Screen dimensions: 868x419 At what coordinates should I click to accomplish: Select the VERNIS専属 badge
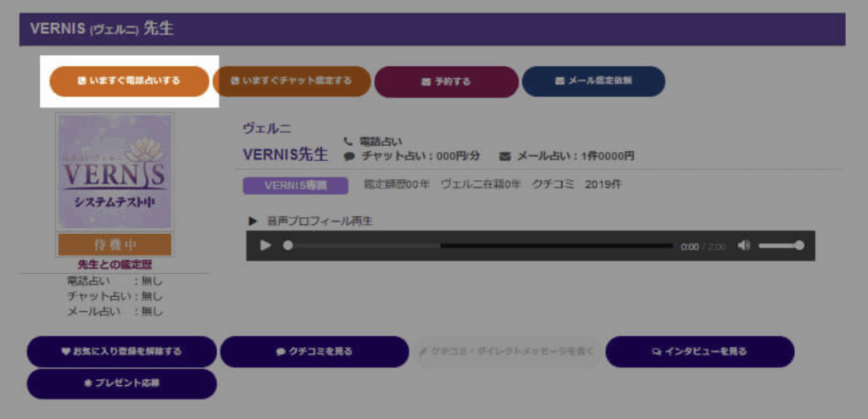click(x=295, y=185)
